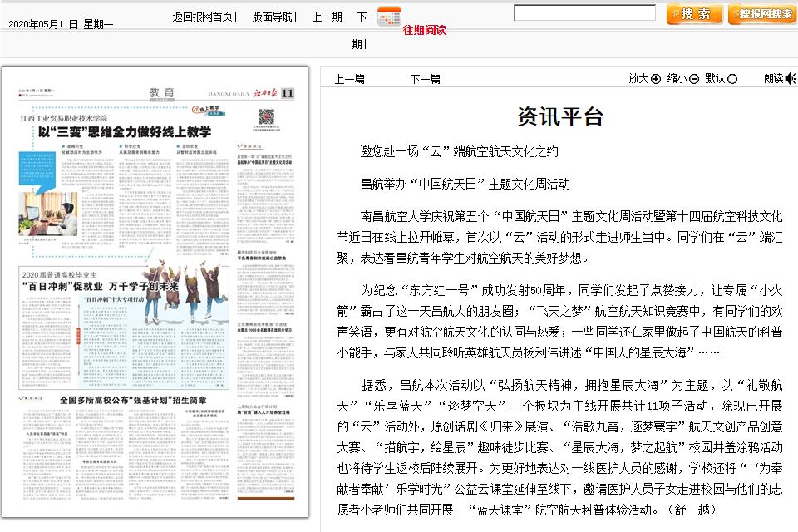Image resolution: width=798 pixels, height=532 pixels.
Task: Click the calendar icon for past issues
Action: [389, 16]
